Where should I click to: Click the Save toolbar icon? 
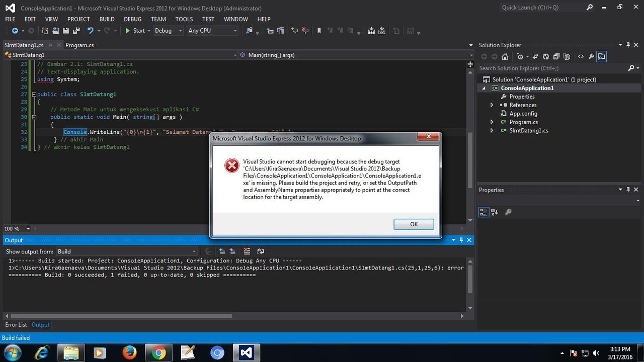tap(66, 31)
